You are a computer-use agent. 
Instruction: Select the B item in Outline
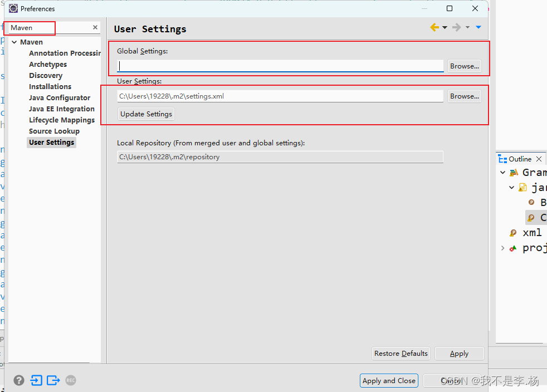point(537,202)
